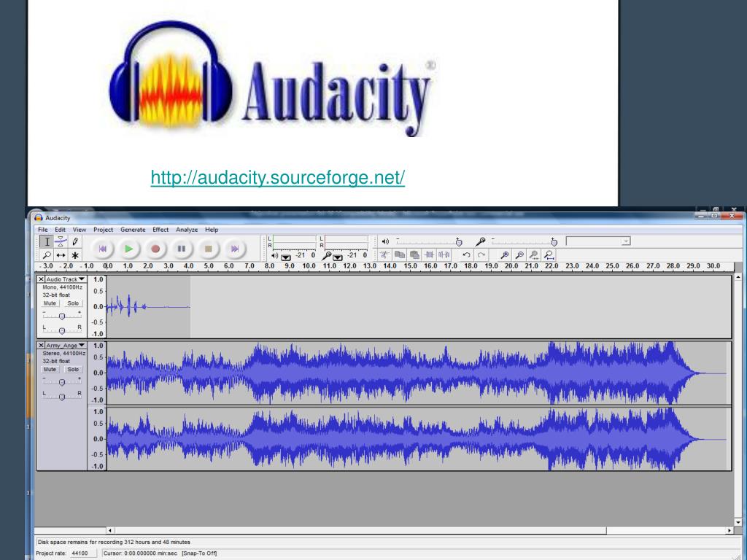Click the Audio Track mono waveform
This screenshot has width=747, height=560.
147,307
